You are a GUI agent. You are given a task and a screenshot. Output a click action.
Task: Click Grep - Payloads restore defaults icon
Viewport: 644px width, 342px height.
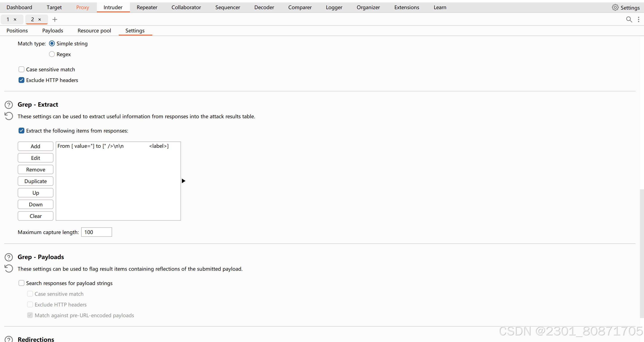pyautogui.click(x=9, y=268)
